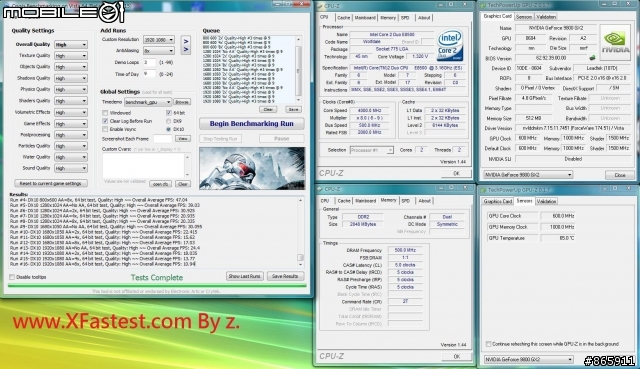The height and width of the screenshot is (369, 640).
Task: Click the green BIOS save chip icon
Action: [x=592, y=58]
